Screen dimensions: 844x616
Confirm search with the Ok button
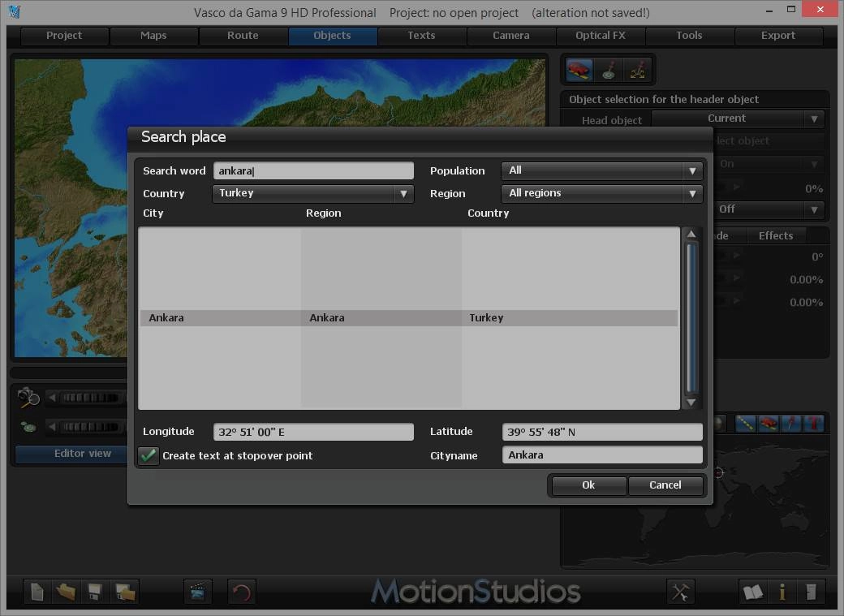point(588,485)
